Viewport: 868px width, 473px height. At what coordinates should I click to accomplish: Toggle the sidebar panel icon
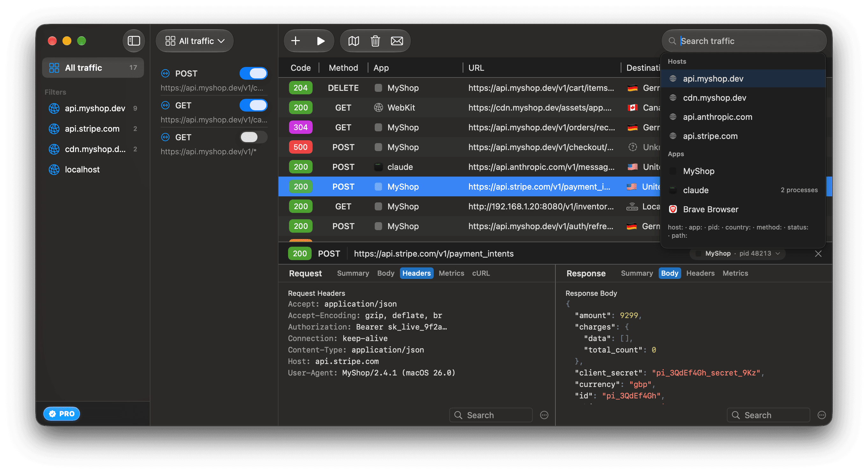click(x=134, y=41)
